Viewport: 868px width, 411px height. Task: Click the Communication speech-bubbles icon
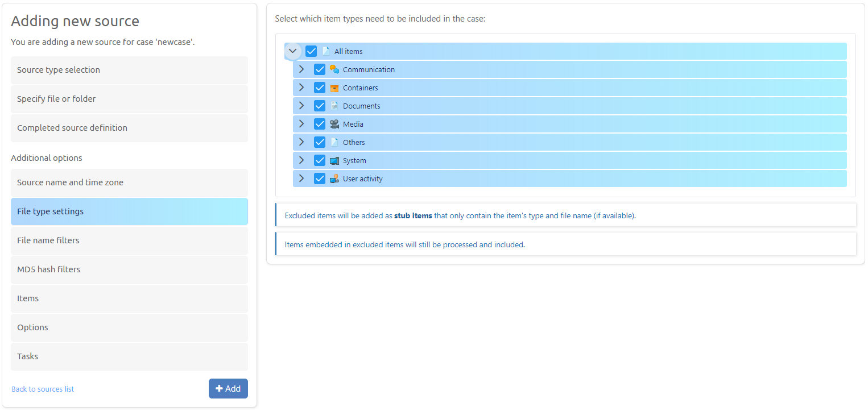pos(334,69)
